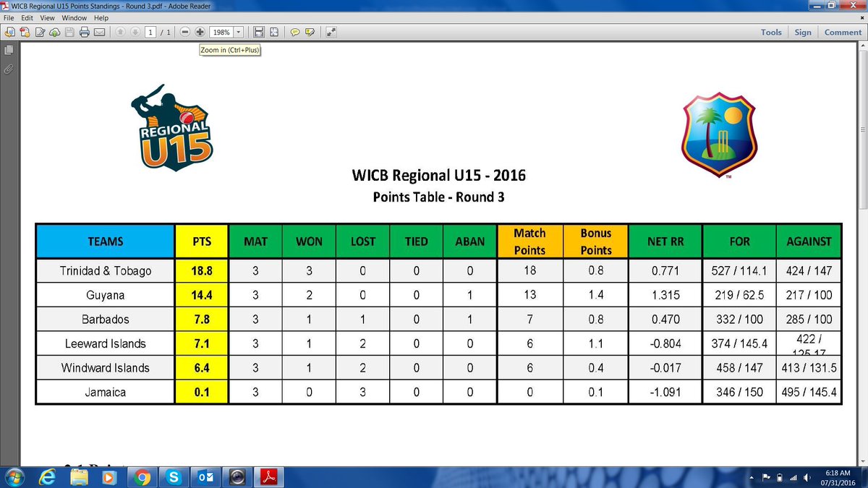Click the NET RR column header
Image resolution: width=868 pixels, height=488 pixels.
click(x=665, y=241)
